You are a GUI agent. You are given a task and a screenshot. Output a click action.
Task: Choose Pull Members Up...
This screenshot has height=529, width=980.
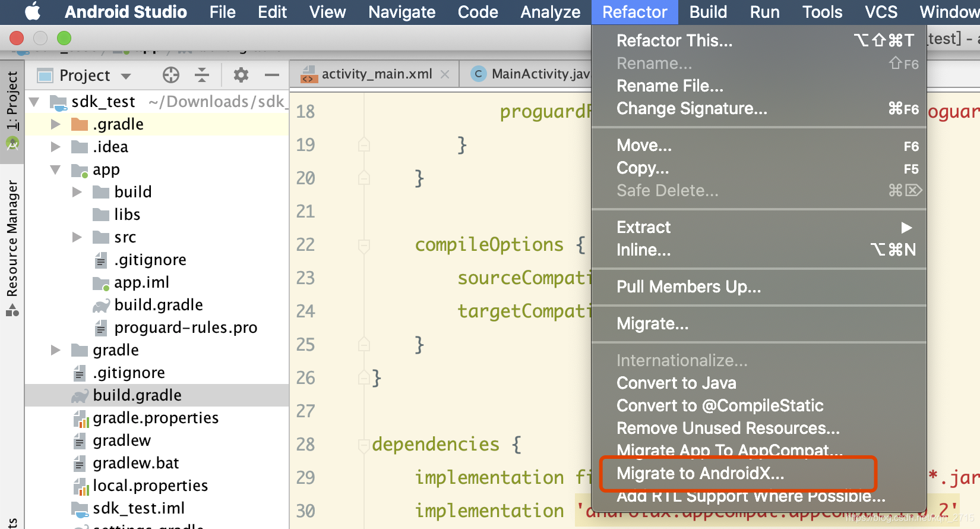(759, 287)
